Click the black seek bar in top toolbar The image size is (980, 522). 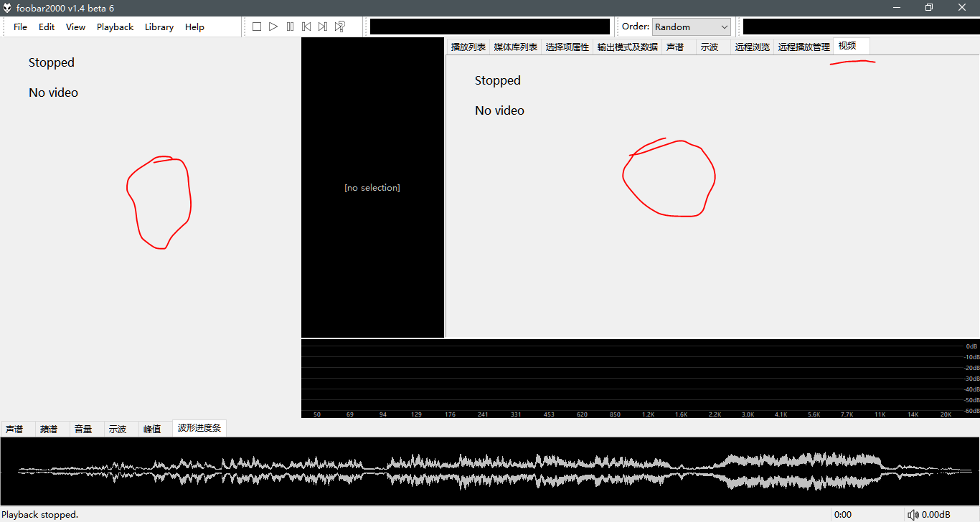click(x=489, y=27)
